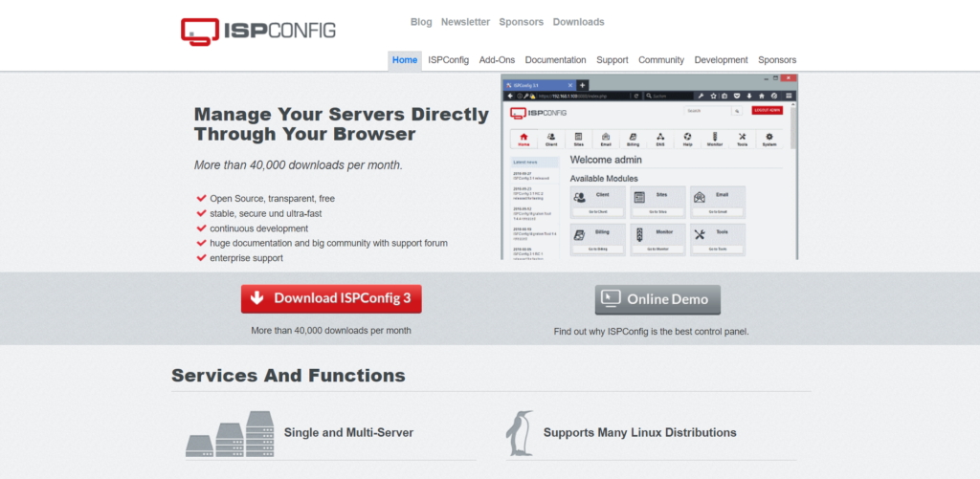Viewport: 980px width, 479px height.
Task: Open the Documentation menu item
Action: (556, 60)
